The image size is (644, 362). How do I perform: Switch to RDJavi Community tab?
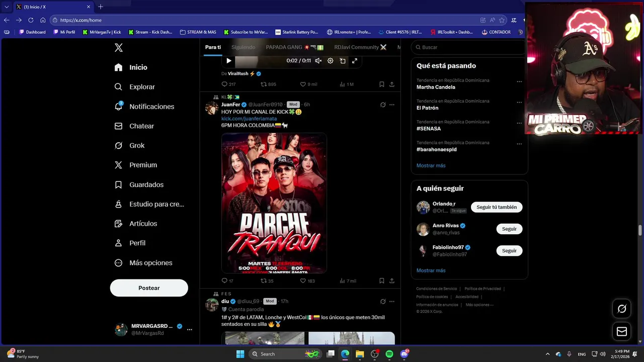point(360,47)
